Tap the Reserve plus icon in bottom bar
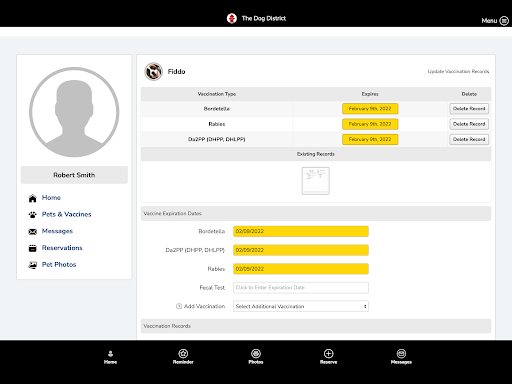 (x=328, y=353)
